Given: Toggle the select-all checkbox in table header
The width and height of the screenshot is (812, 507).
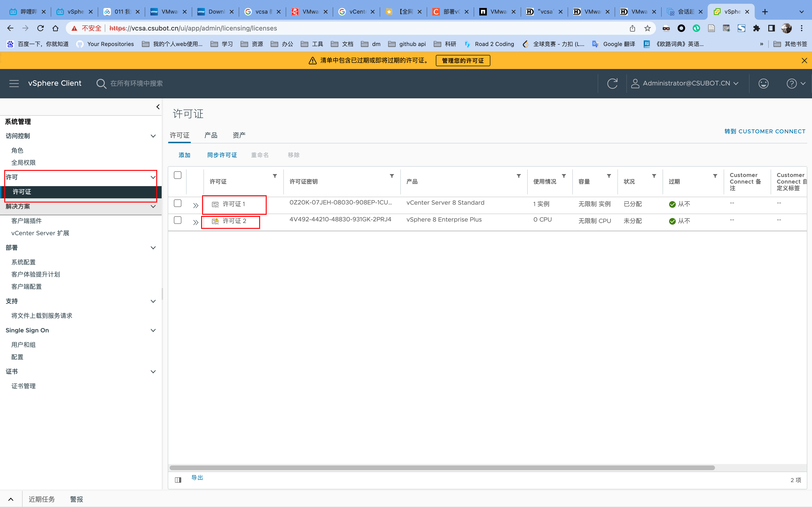Looking at the screenshot, I should pos(178,175).
